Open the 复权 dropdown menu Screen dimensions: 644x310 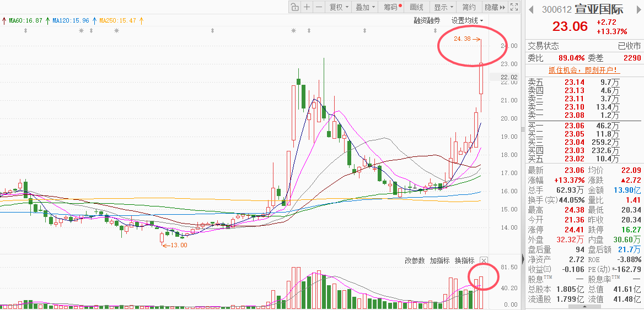pos(339,7)
